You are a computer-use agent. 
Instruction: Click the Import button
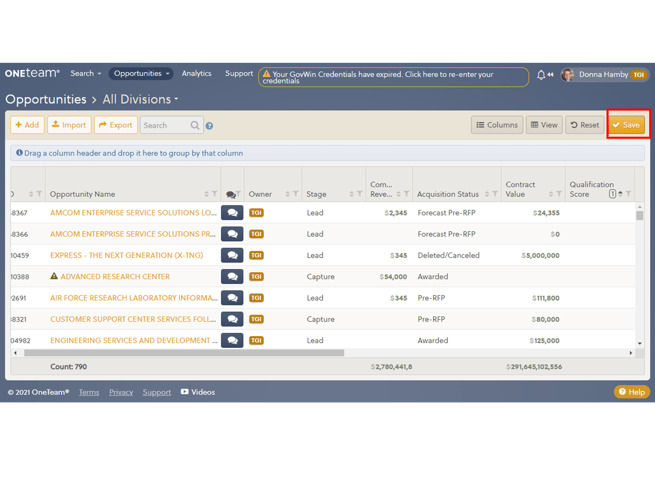click(69, 125)
